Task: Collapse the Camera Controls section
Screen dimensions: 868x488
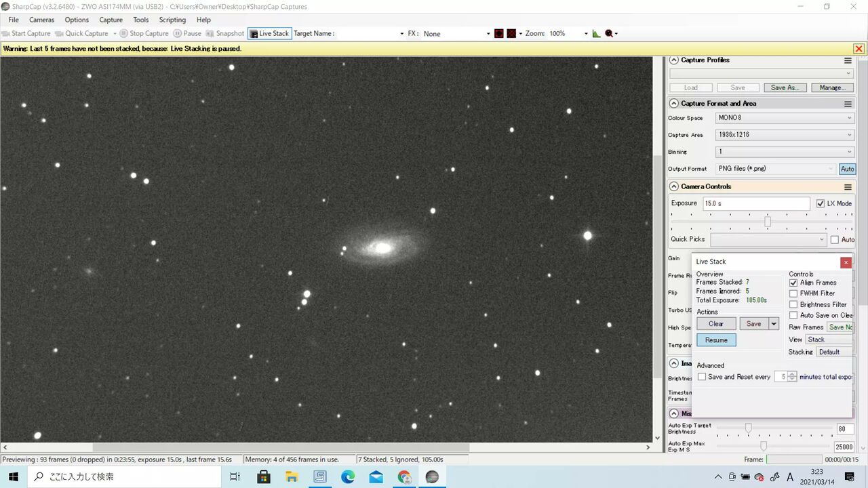Action: (x=674, y=187)
